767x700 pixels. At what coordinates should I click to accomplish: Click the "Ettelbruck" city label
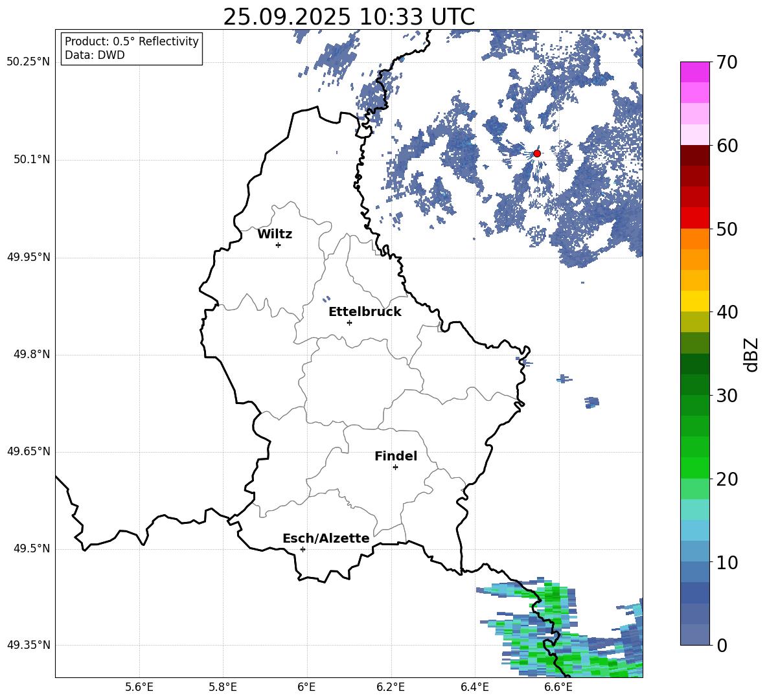pyautogui.click(x=365, y=312)
